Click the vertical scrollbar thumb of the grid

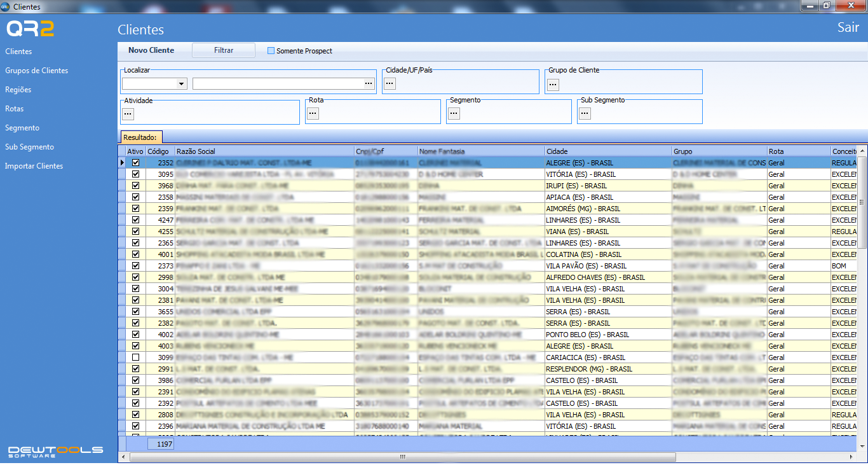point(862,202)
